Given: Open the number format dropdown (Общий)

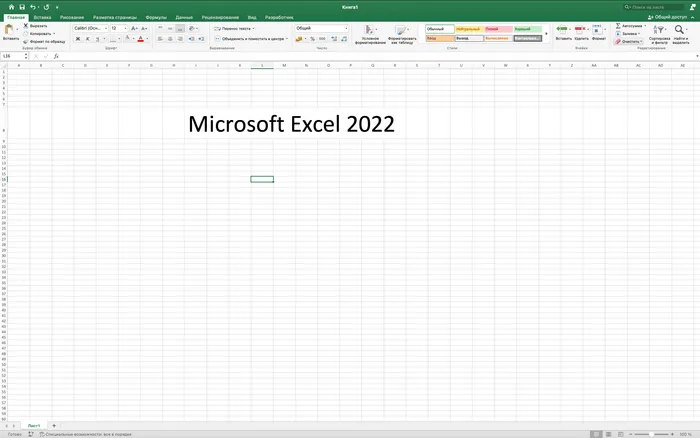Looking at the screenshot, I should (321, 28).
